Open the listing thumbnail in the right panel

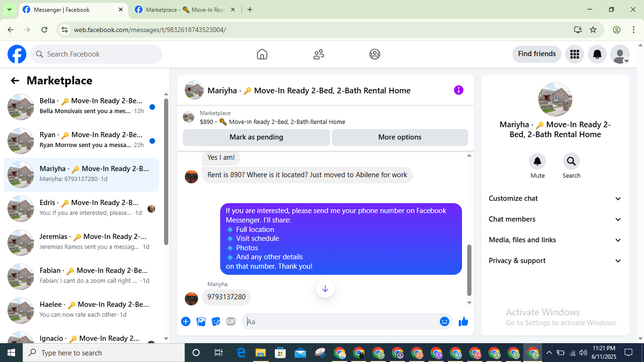pos(555,99)
